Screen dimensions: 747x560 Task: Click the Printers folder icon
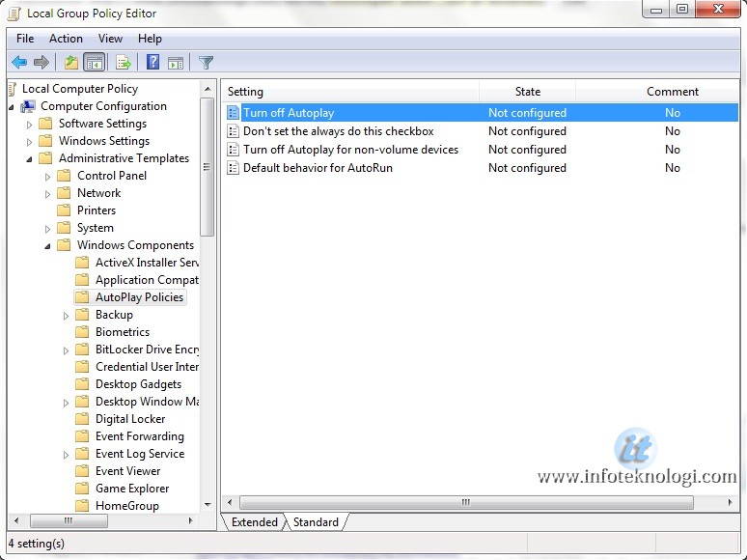coord(64,210)
